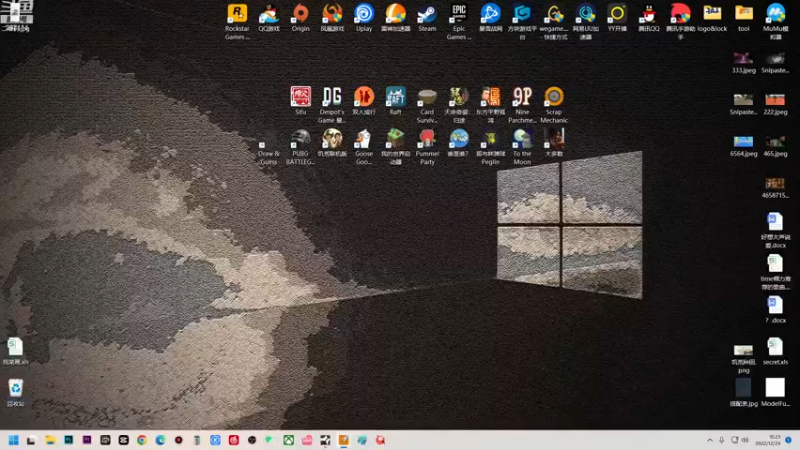Open Photoshop from the taskbar
This screenshot has width=800, height=450.
pos(68,440)
